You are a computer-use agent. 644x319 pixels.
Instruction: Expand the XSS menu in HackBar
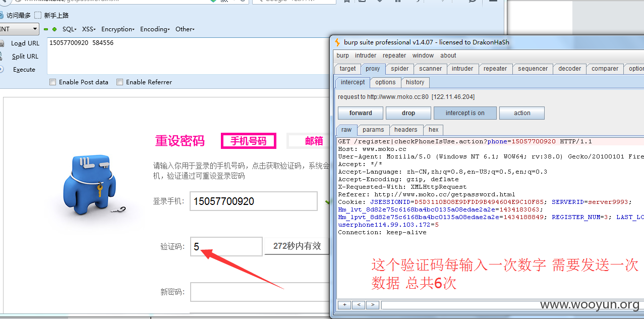pyautogui.click(x=89, y=29)
